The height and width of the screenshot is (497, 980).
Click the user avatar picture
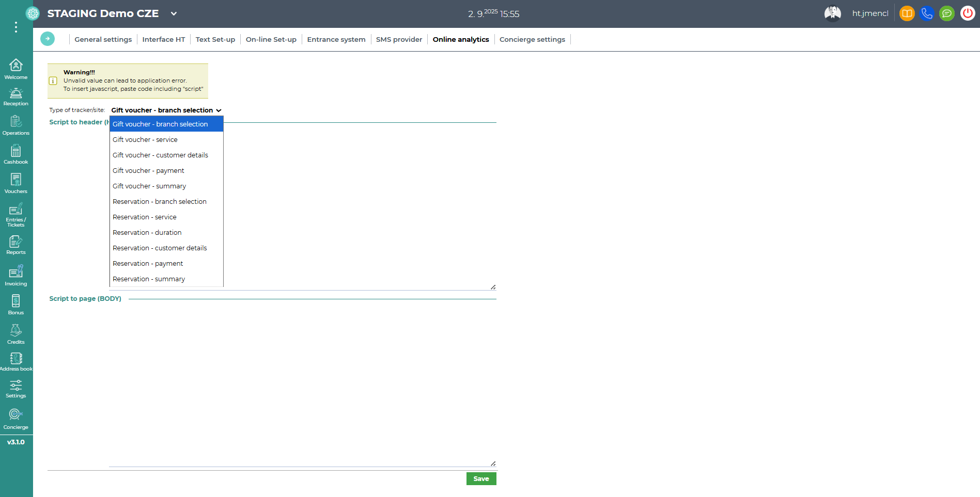(x=833, y=13)
